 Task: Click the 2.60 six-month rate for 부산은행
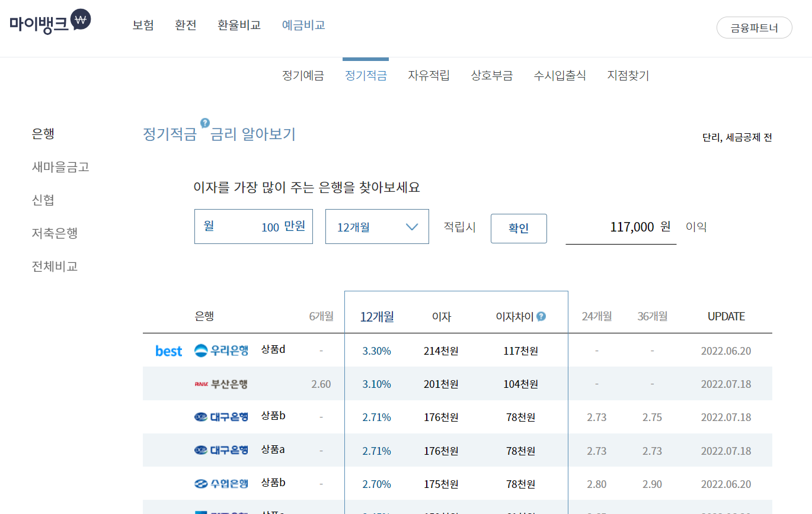[x=321, y=384]
